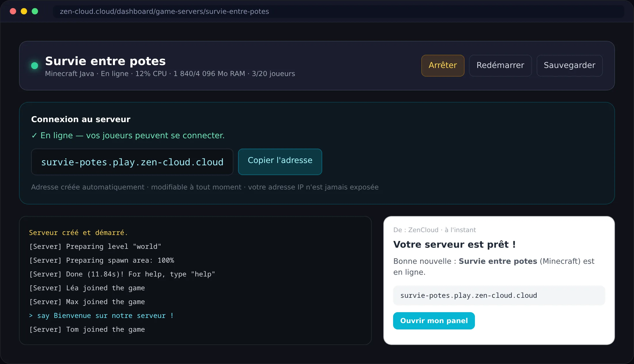Click the "Survie entre potes" server title
This screenshot has height=364, width=634.
pyautogui.click(x=105, y=61)
